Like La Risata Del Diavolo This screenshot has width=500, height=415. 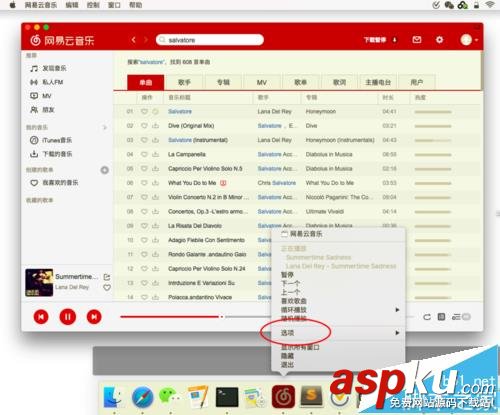(144, 226)
